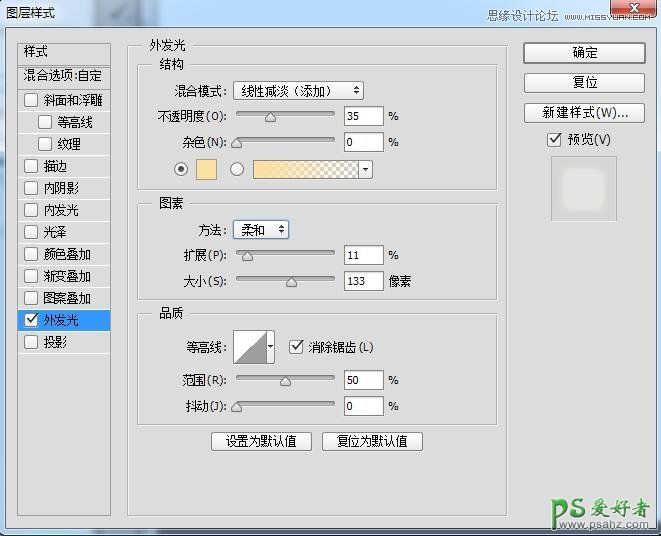Image resolution: width=661 pixels, height=536 pixels.
Task: Click the 设置为默认值 button
Action: (261, 441)
